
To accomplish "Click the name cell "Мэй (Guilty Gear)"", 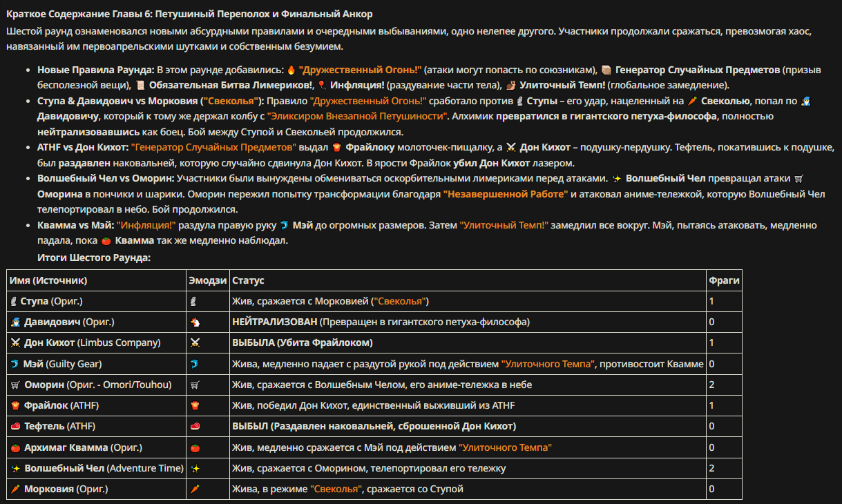I will tap(97, 364).
